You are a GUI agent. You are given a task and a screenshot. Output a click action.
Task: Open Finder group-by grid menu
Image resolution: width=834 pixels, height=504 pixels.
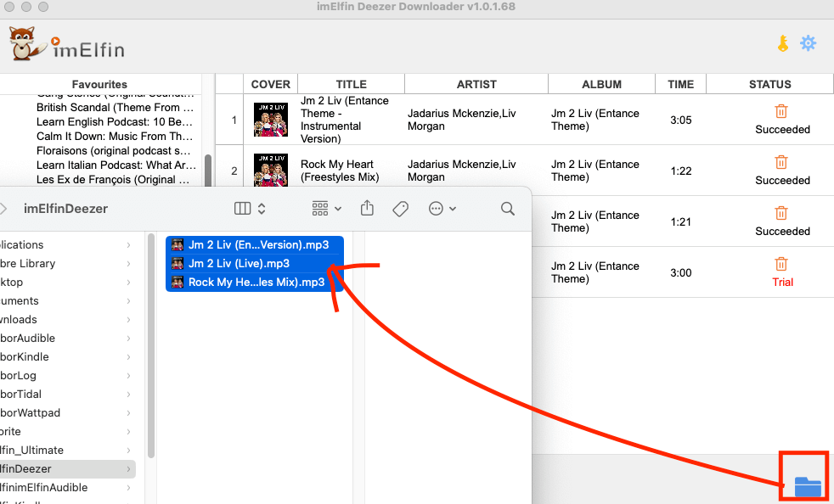320,209
